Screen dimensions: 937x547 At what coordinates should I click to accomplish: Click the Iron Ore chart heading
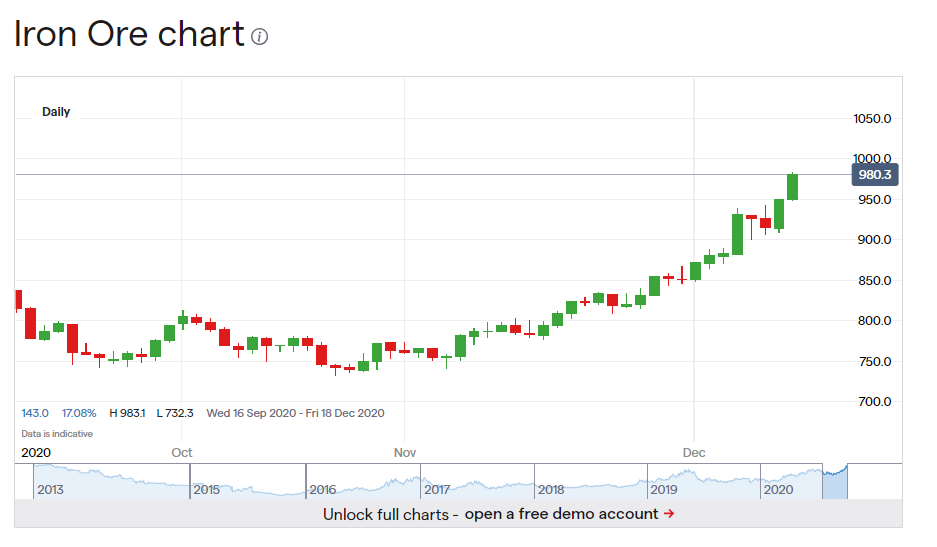pos(129,33)
